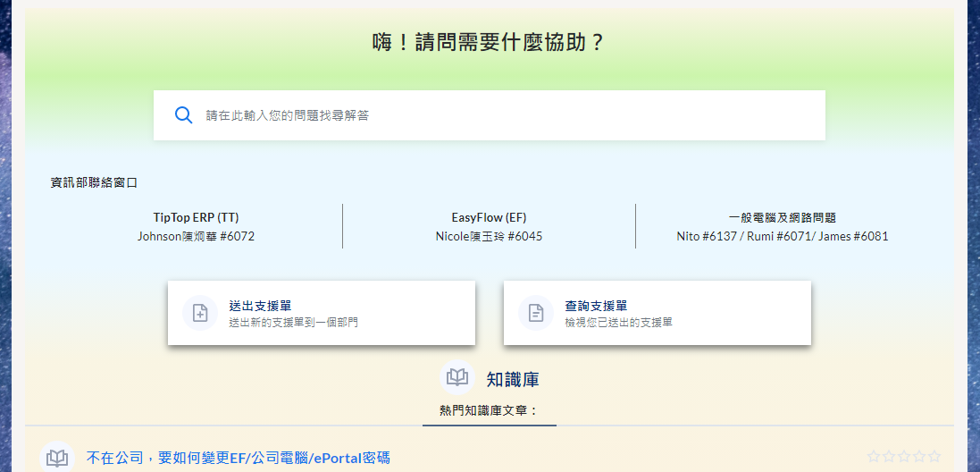Rate the password article one star
The width and height of the screenshot is (980, 472).
(x=873, y=457)
